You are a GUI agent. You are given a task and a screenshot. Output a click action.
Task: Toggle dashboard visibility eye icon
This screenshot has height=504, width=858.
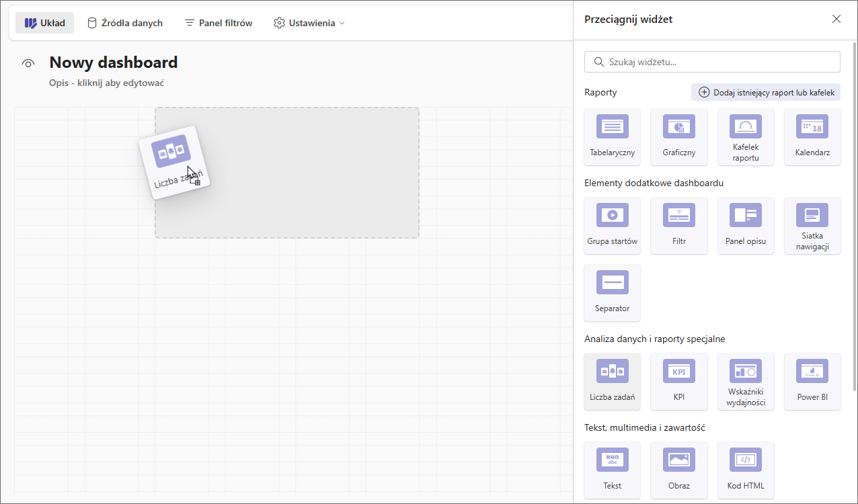[28, 63]
